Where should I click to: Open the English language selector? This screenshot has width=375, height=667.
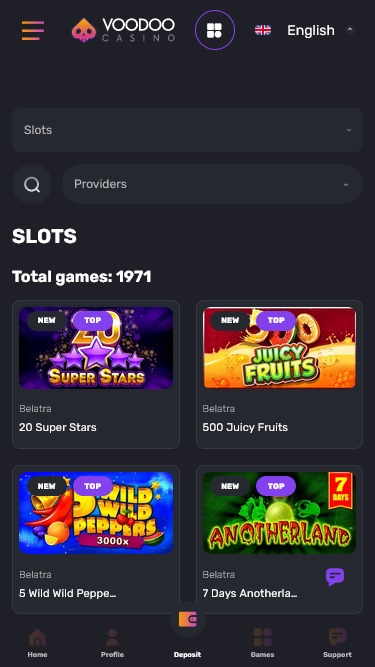[x=311, y=30]
